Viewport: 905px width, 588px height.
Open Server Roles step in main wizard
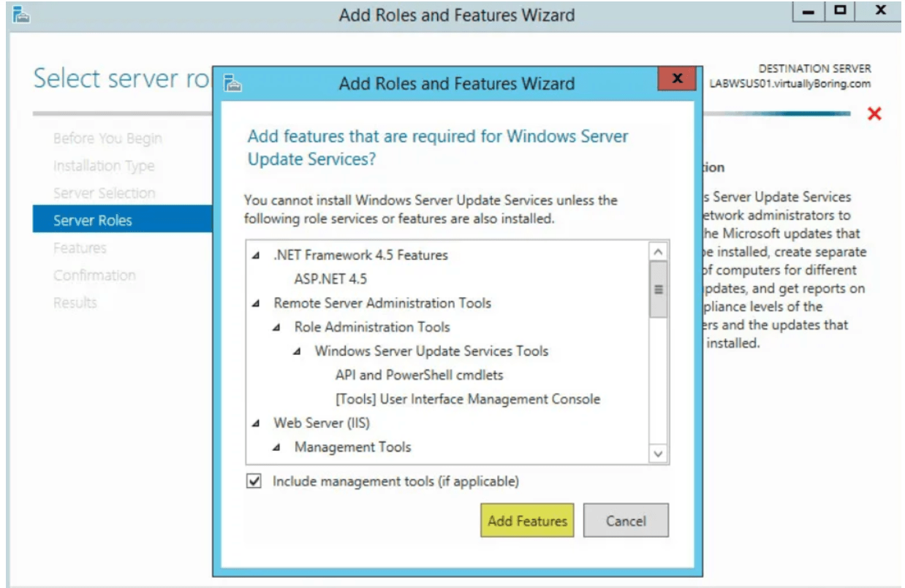pos(122,220)
